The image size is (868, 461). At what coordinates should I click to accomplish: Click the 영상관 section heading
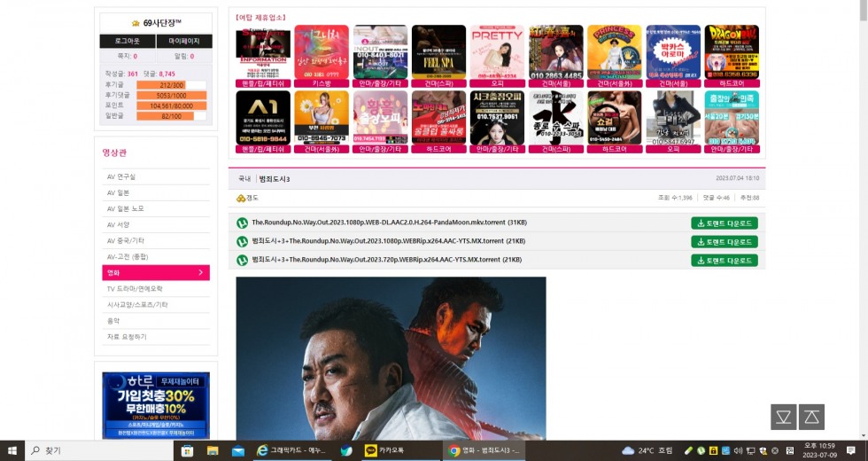point(114,152)
